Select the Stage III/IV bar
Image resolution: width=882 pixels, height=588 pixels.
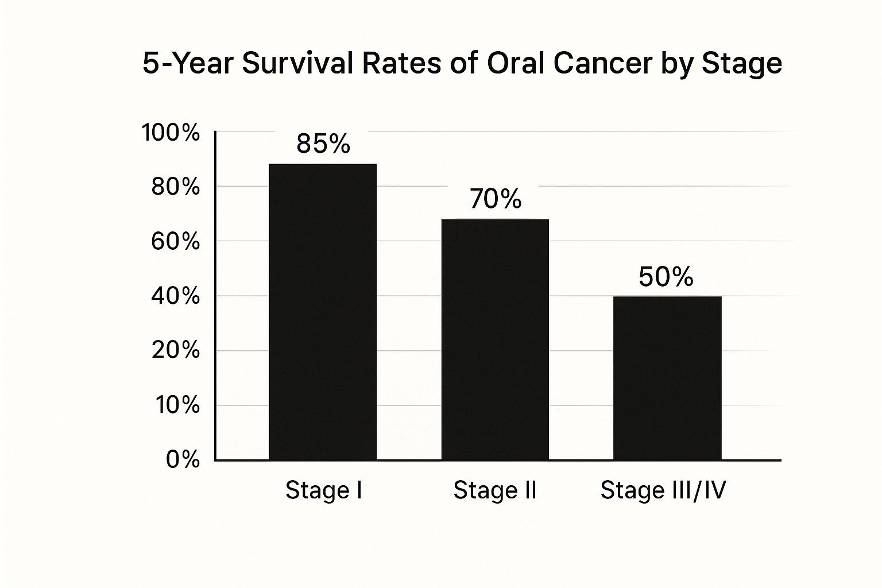[667, 378]
